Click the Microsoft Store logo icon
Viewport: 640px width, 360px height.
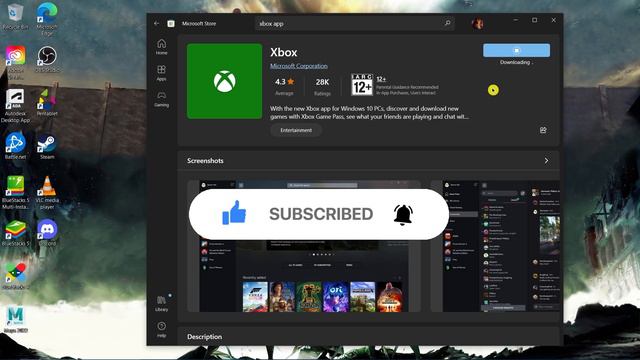tap(171, 24)
